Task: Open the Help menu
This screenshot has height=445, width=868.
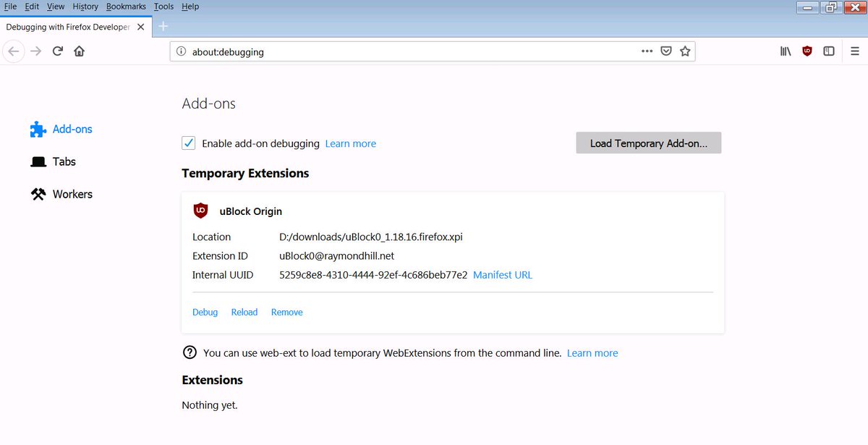Action: (x=190, y=7)
